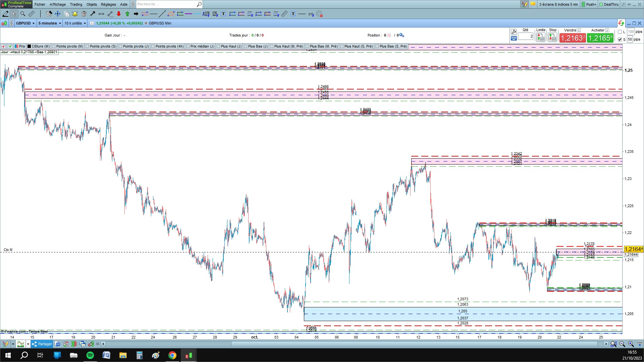This screenshot has height=362, width=644.
Task: Open the Réglages menu
Action: (x=108, y=4)
